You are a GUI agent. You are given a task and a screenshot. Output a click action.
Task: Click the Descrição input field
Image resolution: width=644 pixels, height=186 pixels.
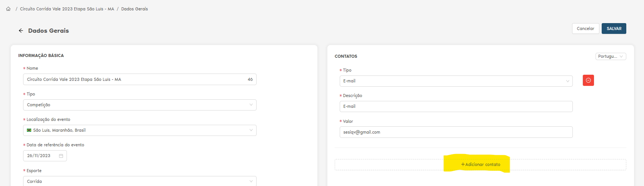pos(456,107)
